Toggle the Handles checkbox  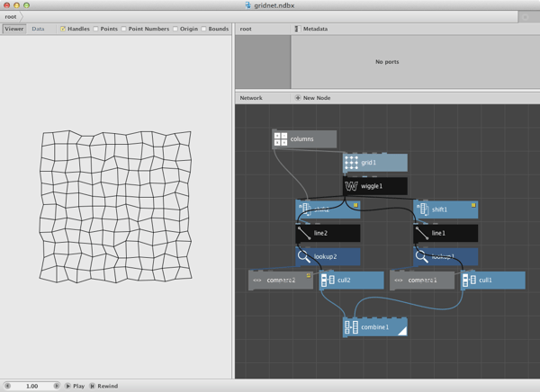coord(63,29)
